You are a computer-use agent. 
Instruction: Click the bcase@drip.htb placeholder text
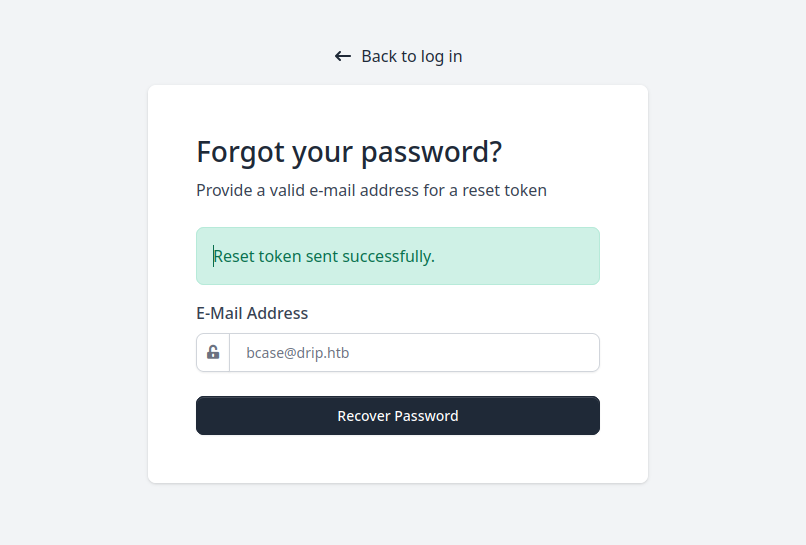(x=298, y=353)
